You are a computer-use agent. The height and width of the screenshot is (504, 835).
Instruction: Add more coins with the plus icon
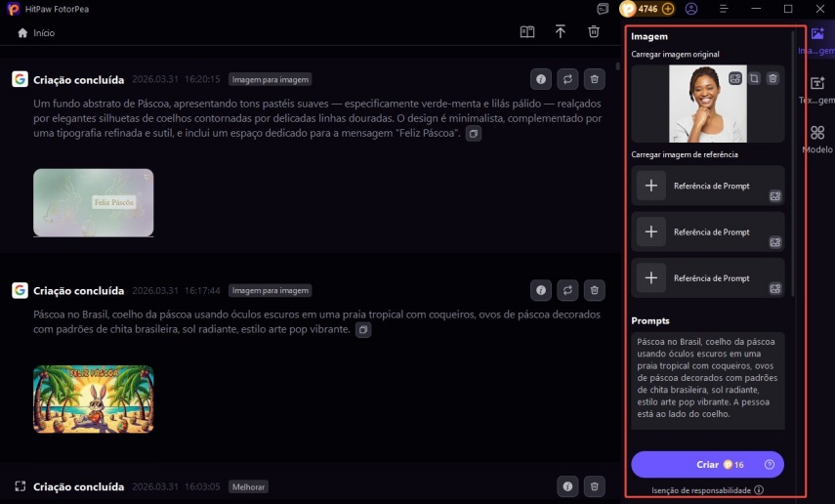pos(668,9)
